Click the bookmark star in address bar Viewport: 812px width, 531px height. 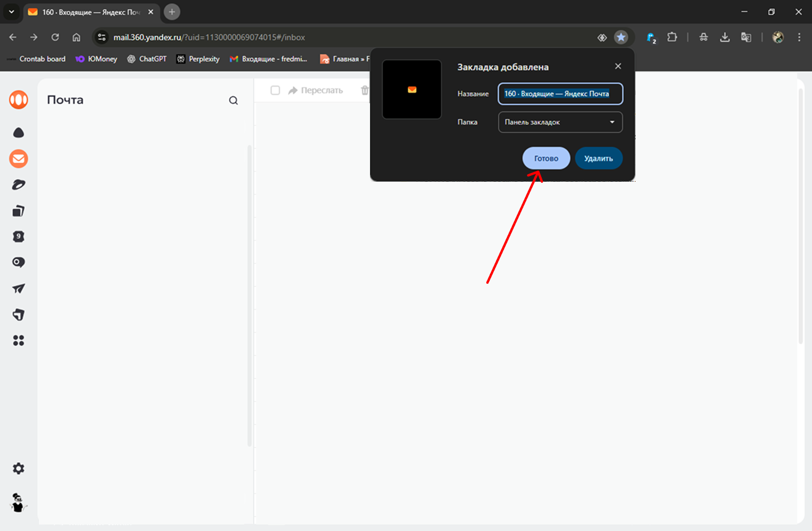(621, 37)
